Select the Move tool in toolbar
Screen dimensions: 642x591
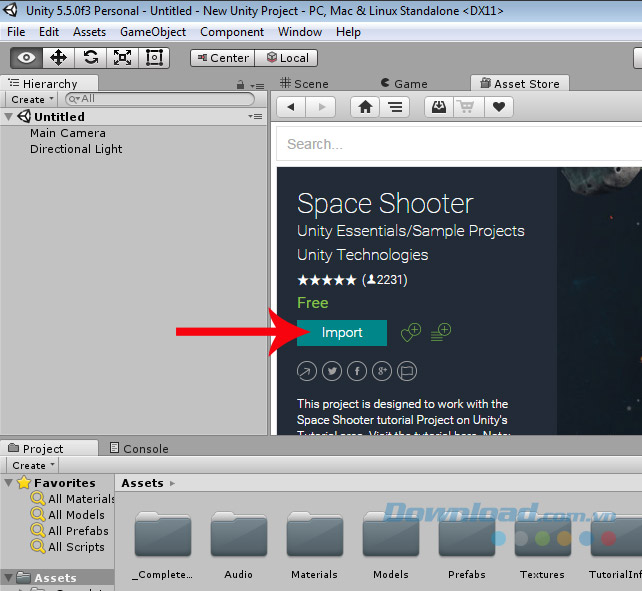59,57
